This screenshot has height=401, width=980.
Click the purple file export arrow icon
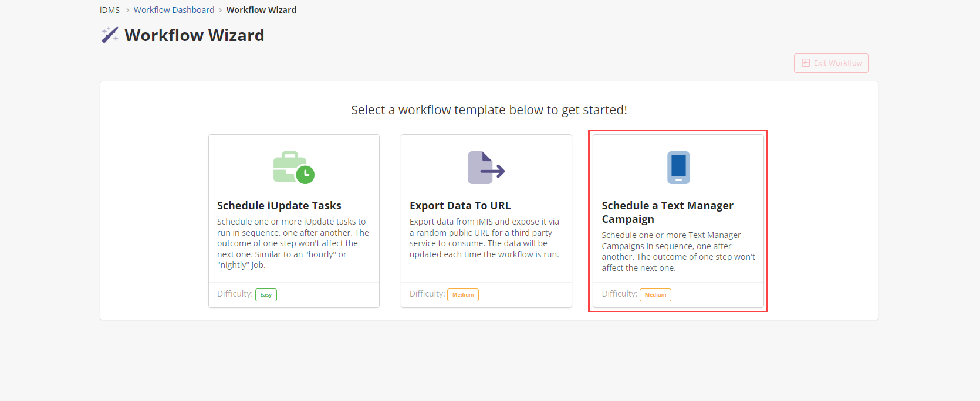486,168
